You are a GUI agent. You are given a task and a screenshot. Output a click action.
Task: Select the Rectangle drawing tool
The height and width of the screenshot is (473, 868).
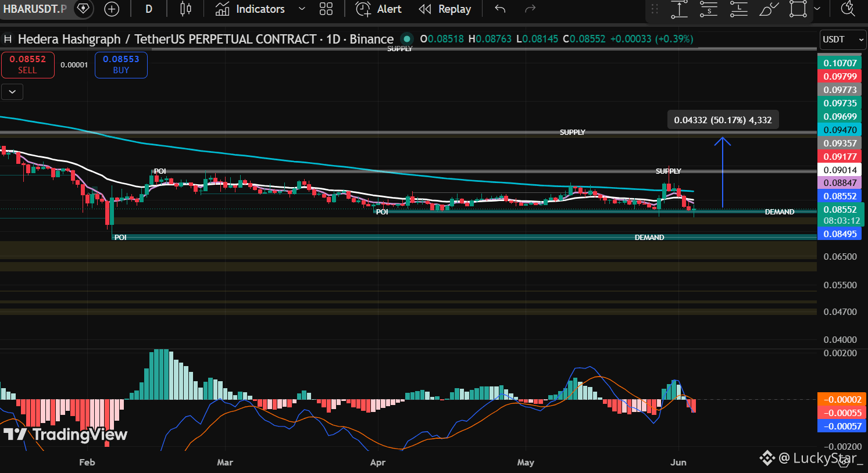(x=798, y=9)
